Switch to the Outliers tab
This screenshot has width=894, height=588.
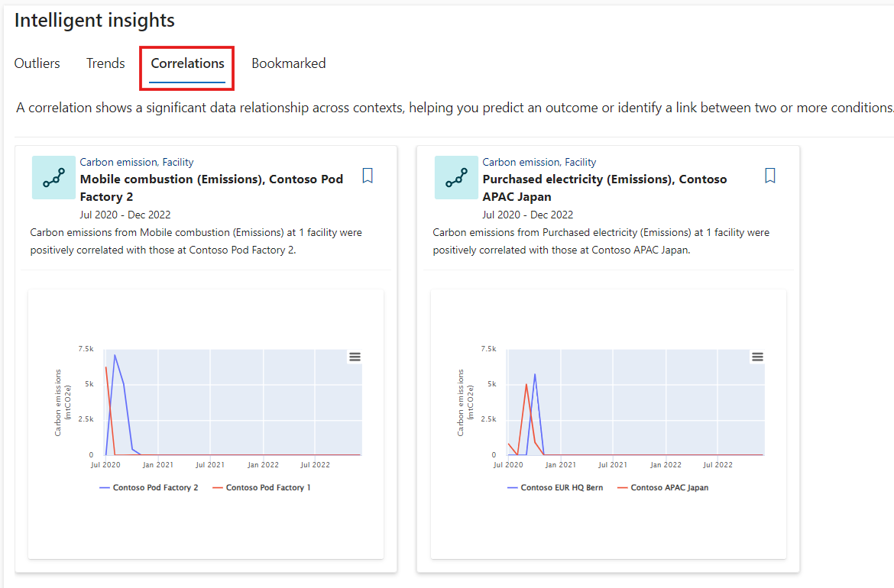pos(37,63)
